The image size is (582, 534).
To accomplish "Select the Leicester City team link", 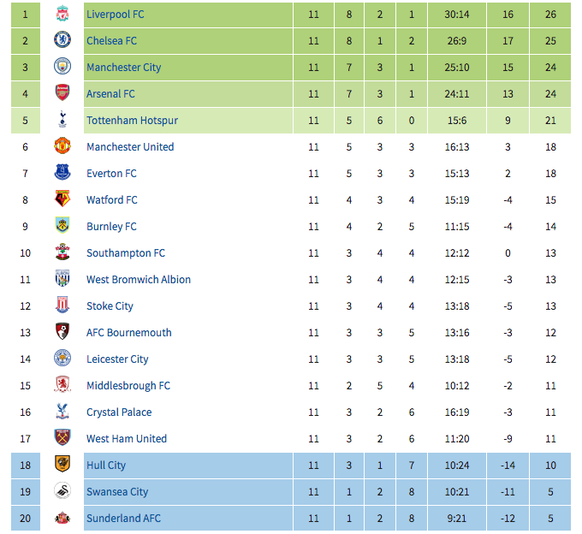I will [x=117, y=359].
